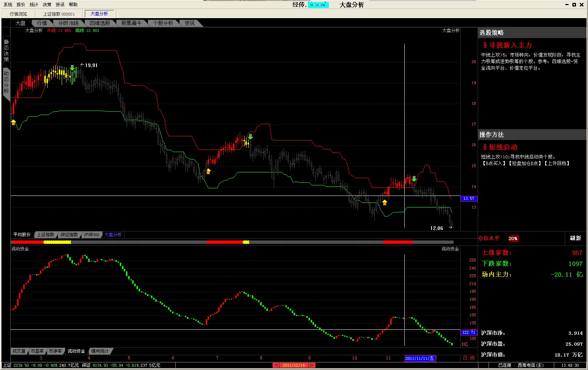Open the 帮助 menu
Viewport: 588px width, 370px height.
click(x=73, y=5)
